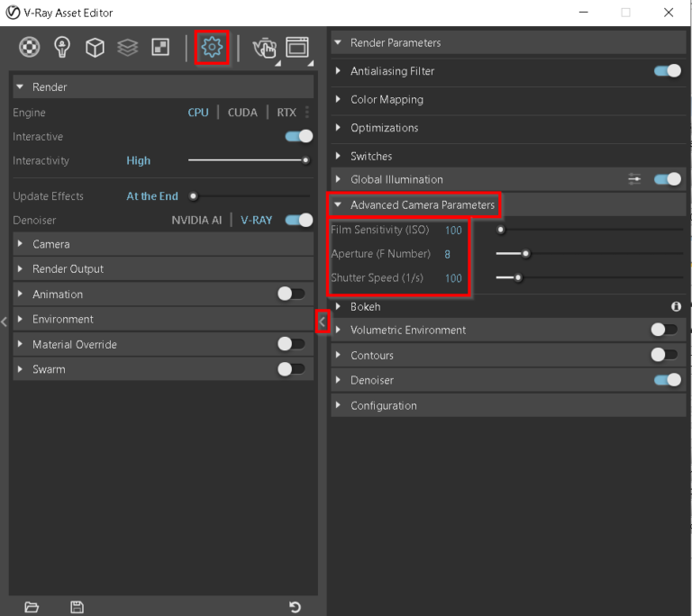Open the Materials category icon

tap(29, 47)
